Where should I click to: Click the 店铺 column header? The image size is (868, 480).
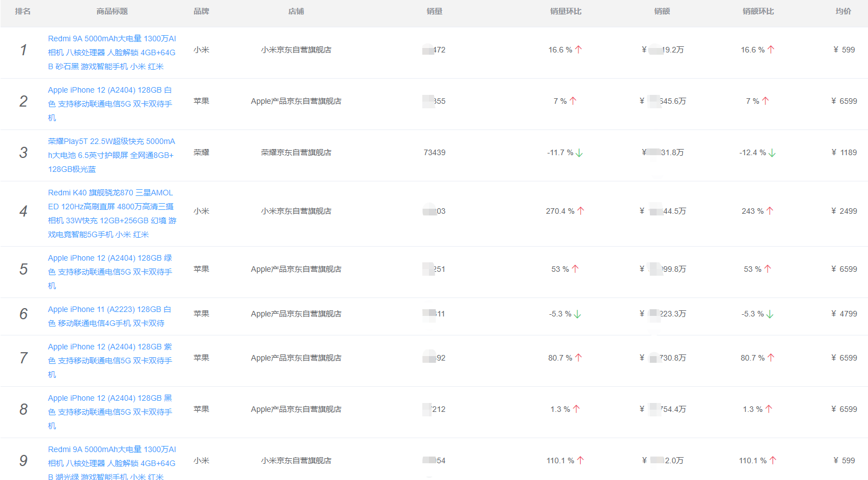click(x=296, y=11)
